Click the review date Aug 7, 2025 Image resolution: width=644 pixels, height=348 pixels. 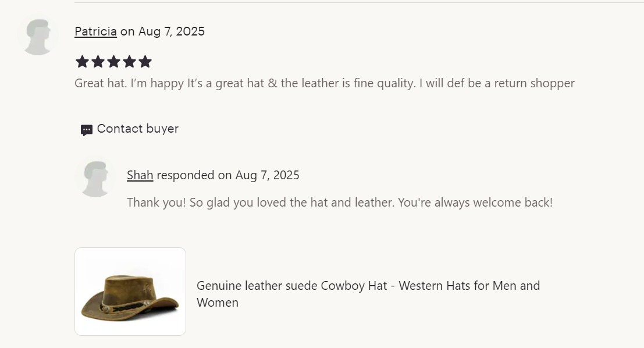[x=172, y=31]
